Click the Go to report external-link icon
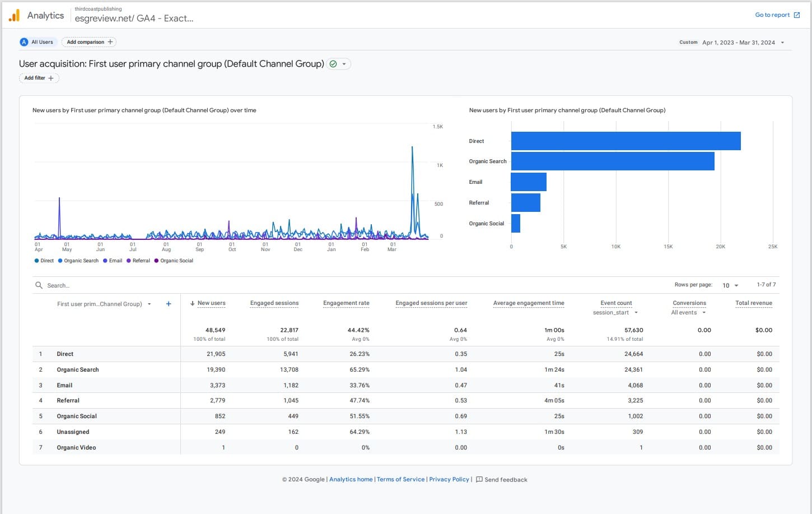The height and width of the screenshot is (514, 812). point(797,15)
